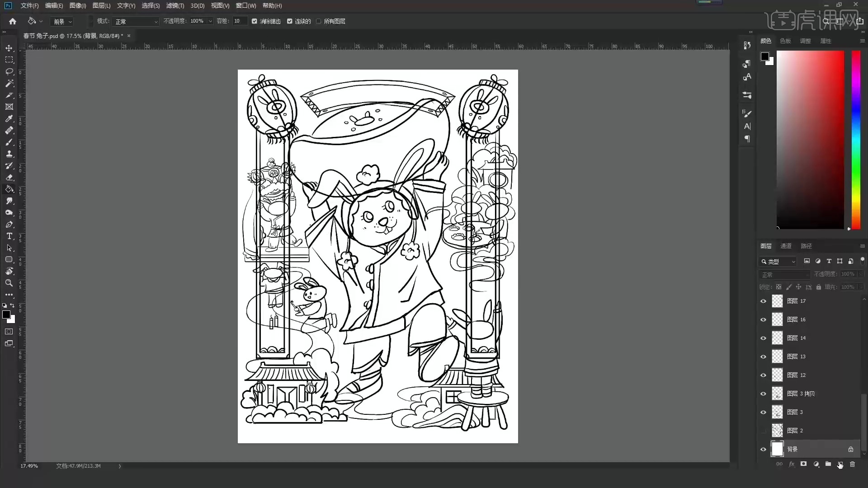Select the Rectangular Marquee tool
The height and width of the screenshot is (488, 868).
click(x=9, y=60)
